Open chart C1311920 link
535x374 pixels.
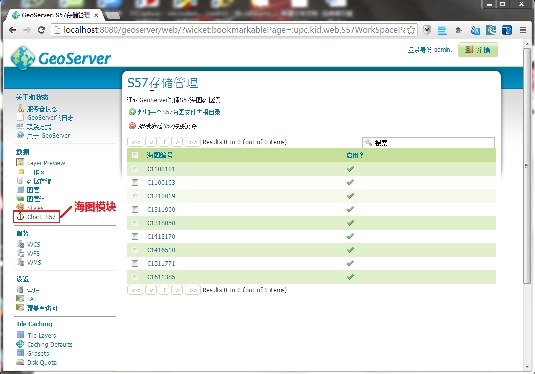coord(161,210)
